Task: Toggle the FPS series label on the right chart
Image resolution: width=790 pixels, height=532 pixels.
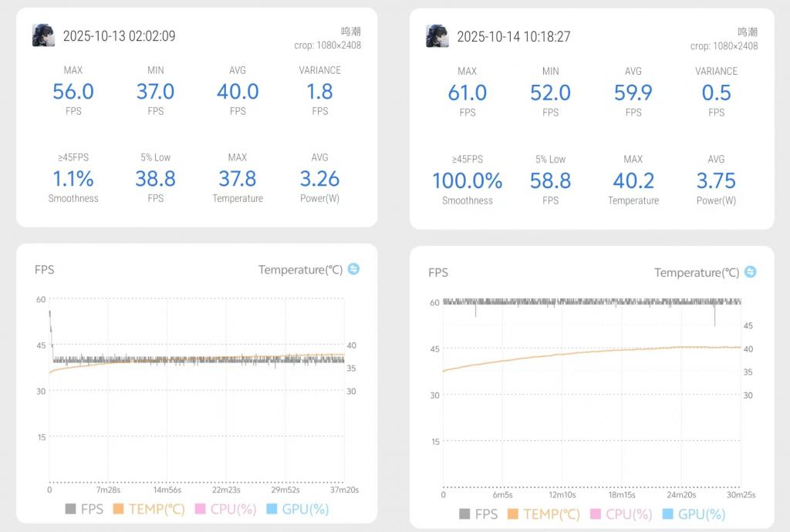Action: 486,514
